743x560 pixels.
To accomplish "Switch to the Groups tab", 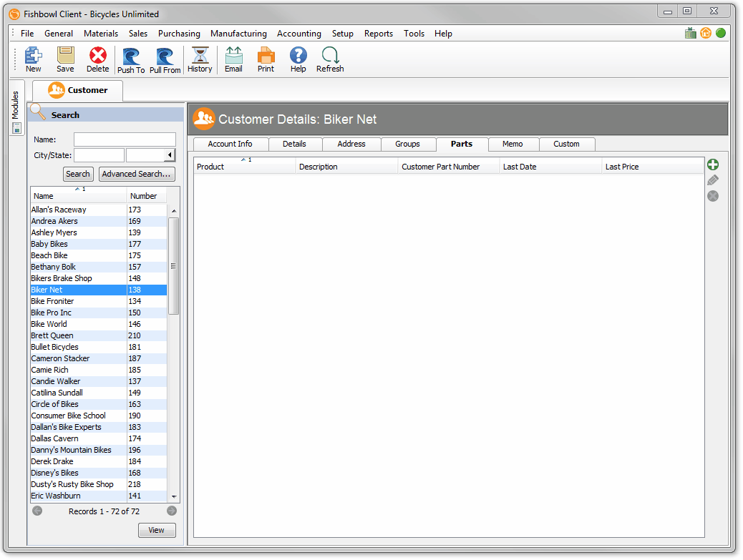I will (407, 144).
